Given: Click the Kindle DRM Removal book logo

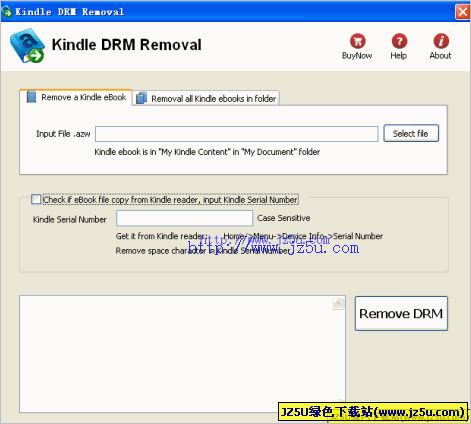Looking at the screenshot, I should [x=27, y=45].
